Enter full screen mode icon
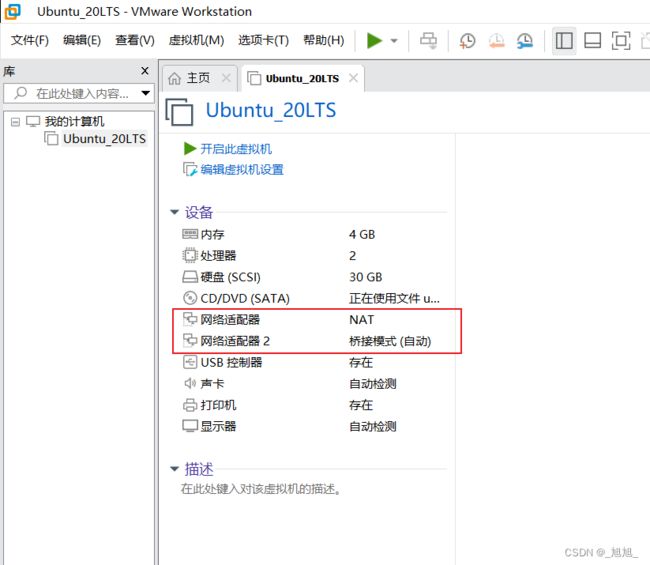The image size is (650, 565). [x=621, y=41]
